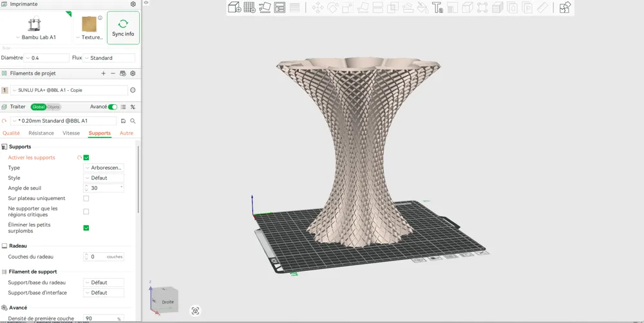Click the Sync info button
The height and width of the screenshot is (323, 644).
(x=123, y=28)
